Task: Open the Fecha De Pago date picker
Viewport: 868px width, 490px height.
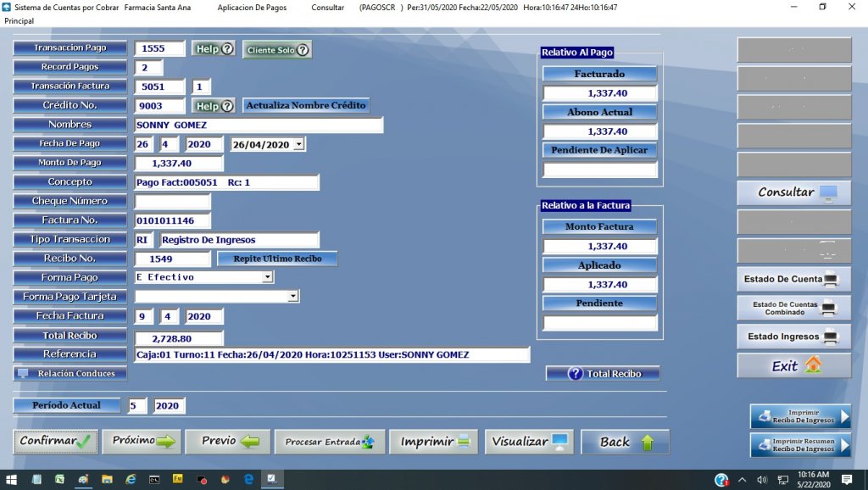Action: pyautogui.click(x=299, y=145)
